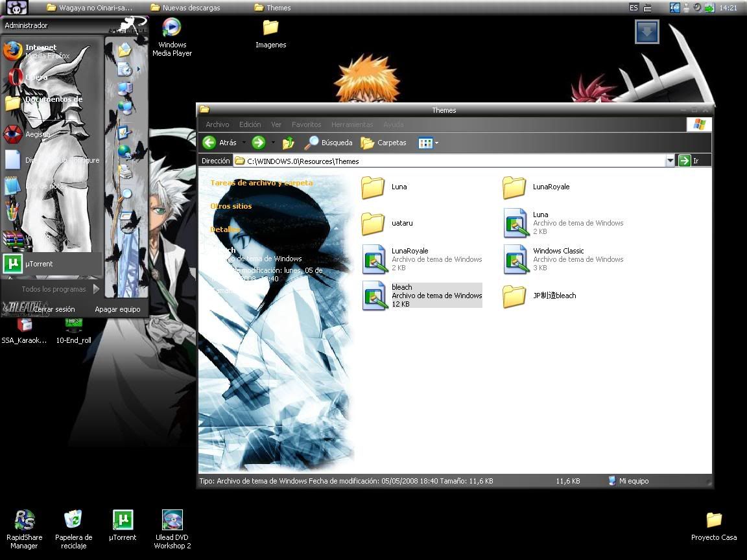
Task: Open My Computer icon in start menu sidebar
Action: [124, 87]
